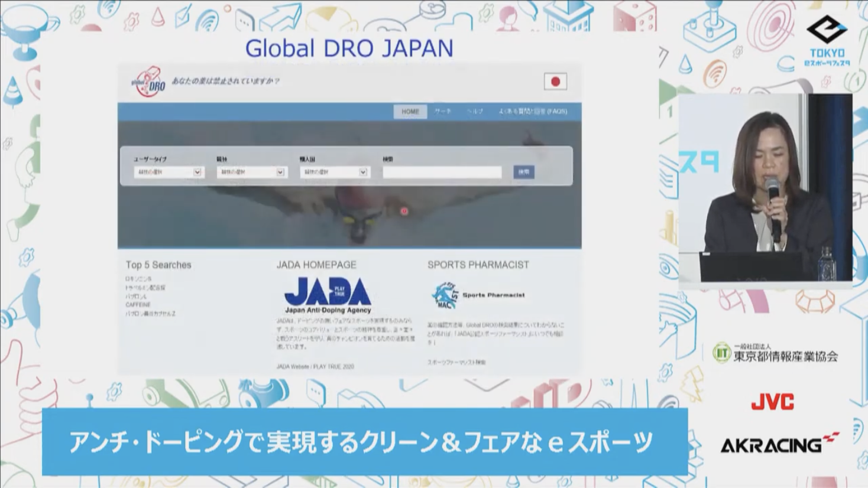Click the blue search submit button
This screenshot has height=488, width=868.
click(x=524, y=172)
